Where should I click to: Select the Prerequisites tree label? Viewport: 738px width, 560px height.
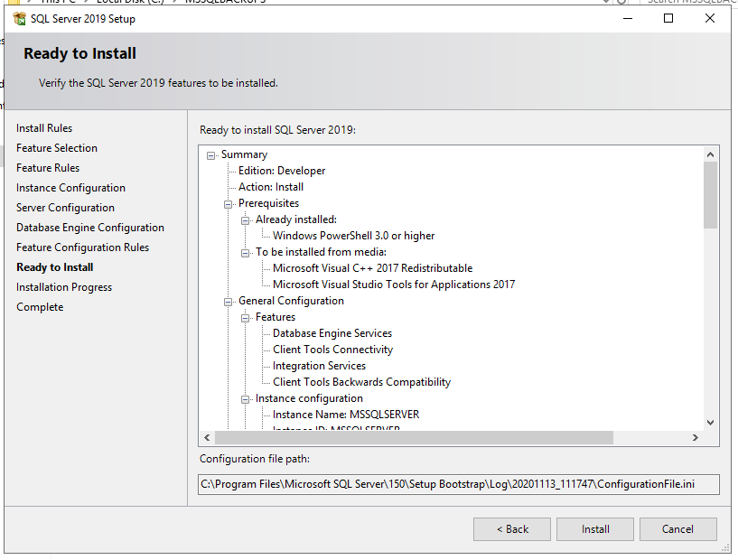click(269, 203)
